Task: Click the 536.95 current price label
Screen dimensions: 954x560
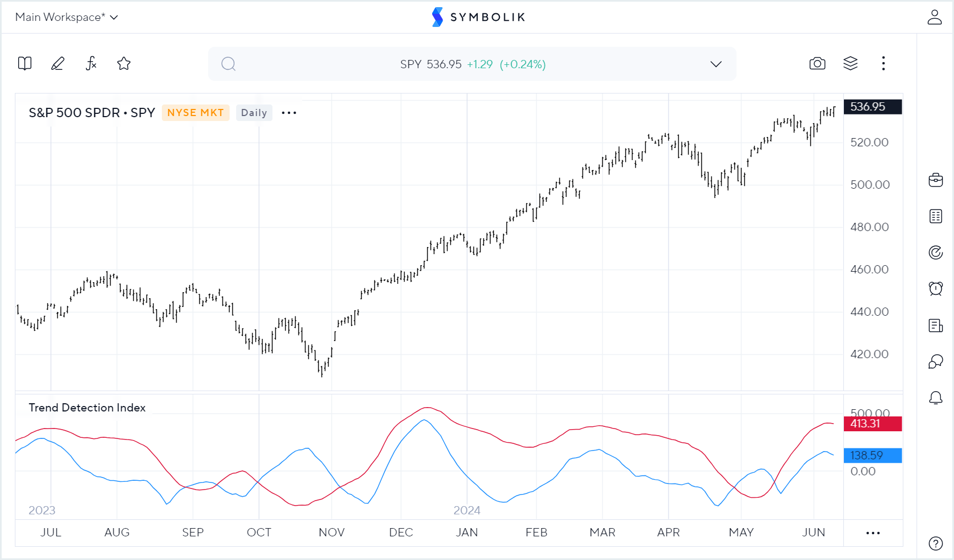Action: point(873,107)
